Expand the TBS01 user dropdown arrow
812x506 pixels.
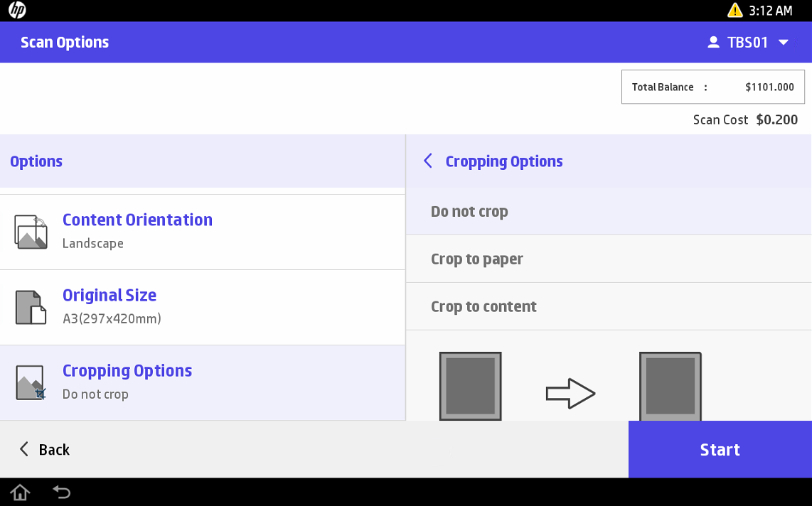point(784,43)
